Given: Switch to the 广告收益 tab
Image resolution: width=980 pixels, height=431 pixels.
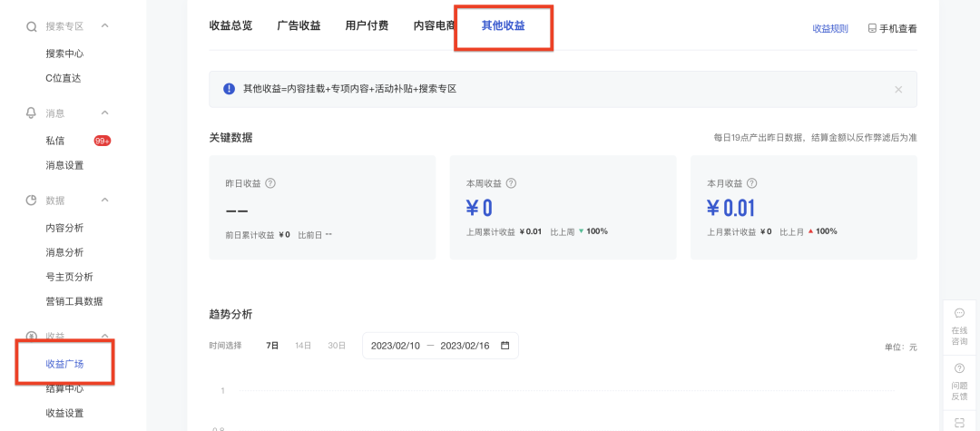Looking at the screenshot, I should 299,25.
